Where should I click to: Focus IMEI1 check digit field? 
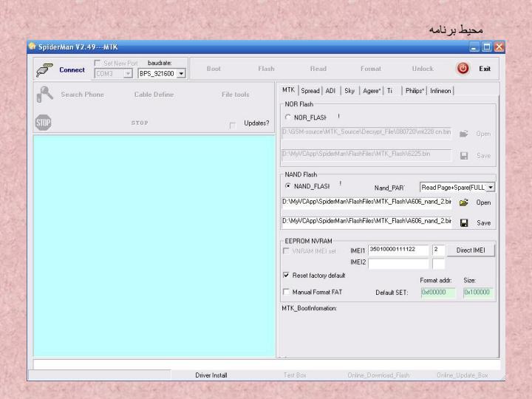(438, 250)
